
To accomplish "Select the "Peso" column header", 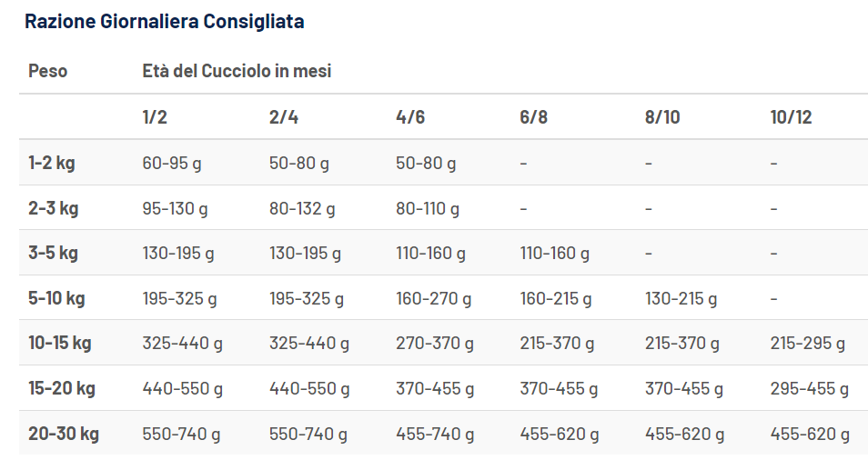I will [47, 71].
